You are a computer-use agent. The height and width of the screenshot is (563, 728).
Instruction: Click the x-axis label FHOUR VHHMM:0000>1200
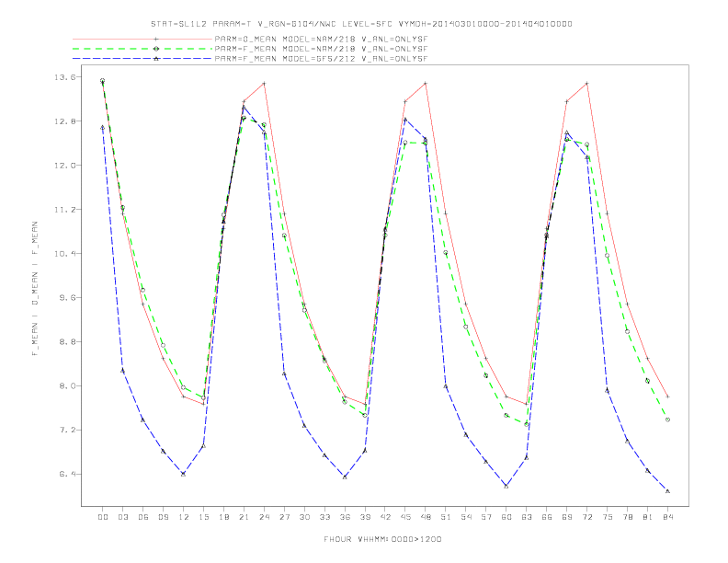(x=382, y=539)
